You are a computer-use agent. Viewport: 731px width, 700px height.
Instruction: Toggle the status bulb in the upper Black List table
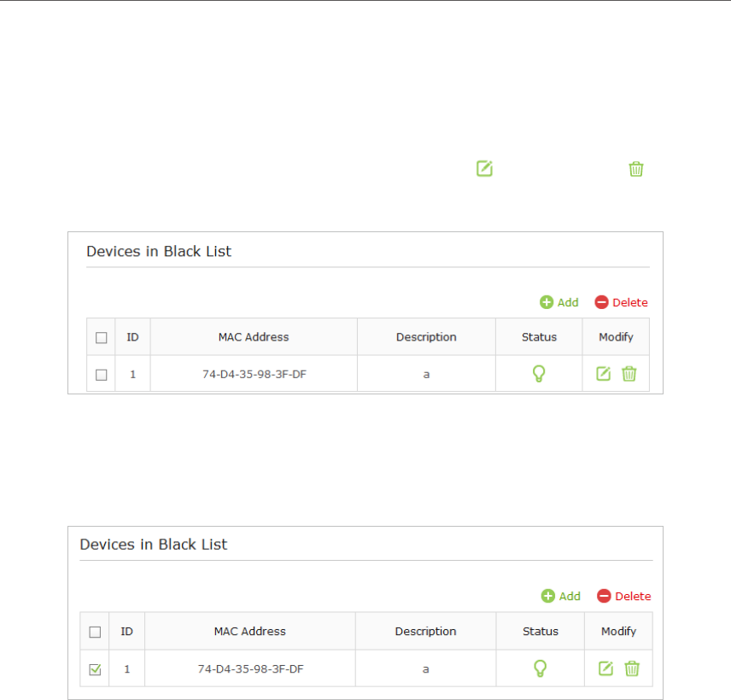[539, 373]
